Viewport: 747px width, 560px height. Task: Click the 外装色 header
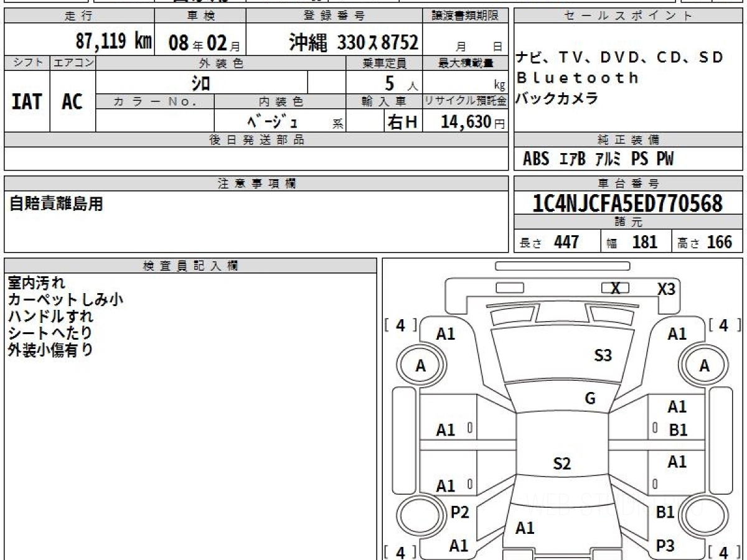[x=221, y=63]
